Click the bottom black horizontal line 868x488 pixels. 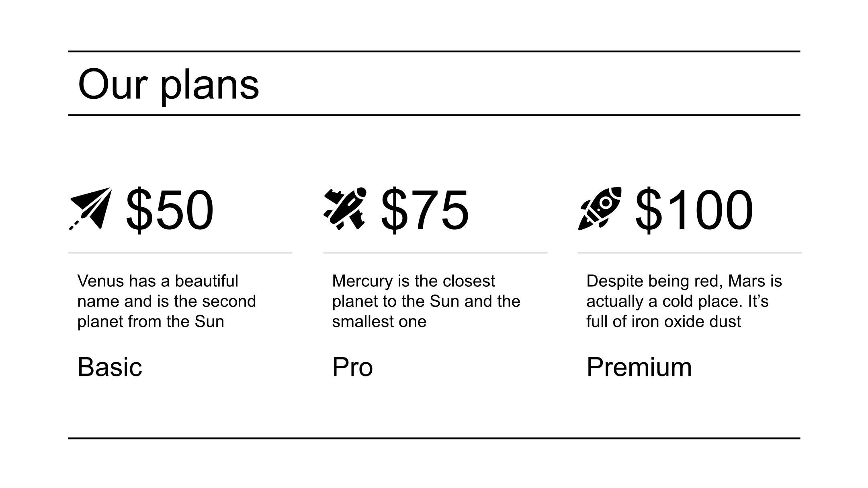click(434, 438)
